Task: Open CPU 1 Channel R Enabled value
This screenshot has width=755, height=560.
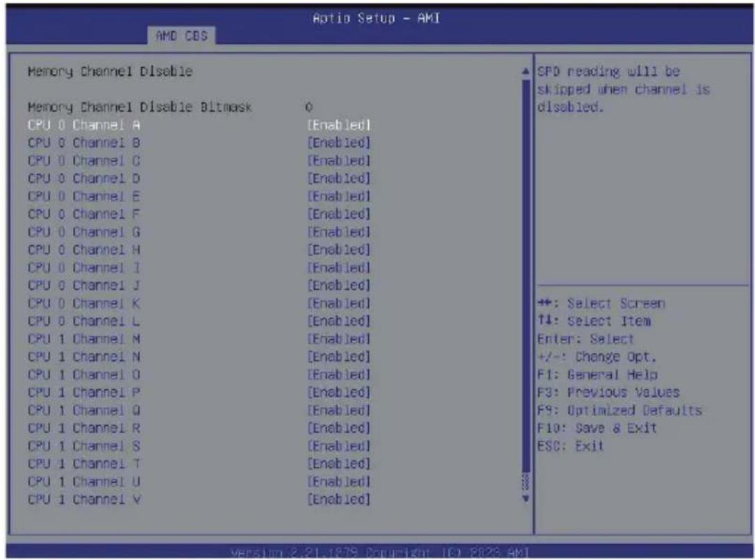Action: [x=339, y=428]
